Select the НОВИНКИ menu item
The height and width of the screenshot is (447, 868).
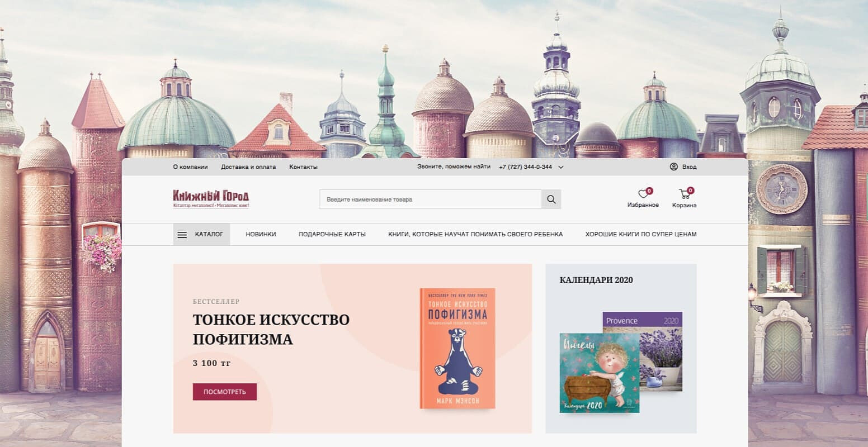tap(261, 235)
